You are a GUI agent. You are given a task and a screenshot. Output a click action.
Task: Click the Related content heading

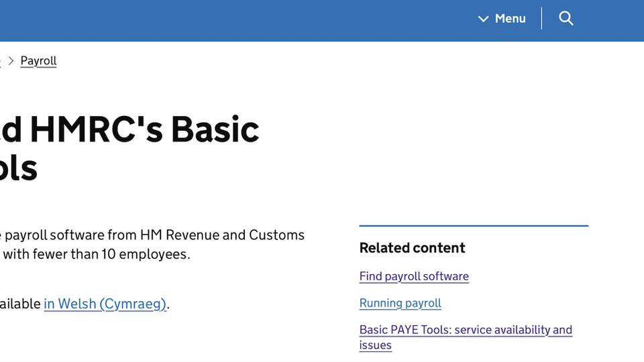tap(412, 248)
